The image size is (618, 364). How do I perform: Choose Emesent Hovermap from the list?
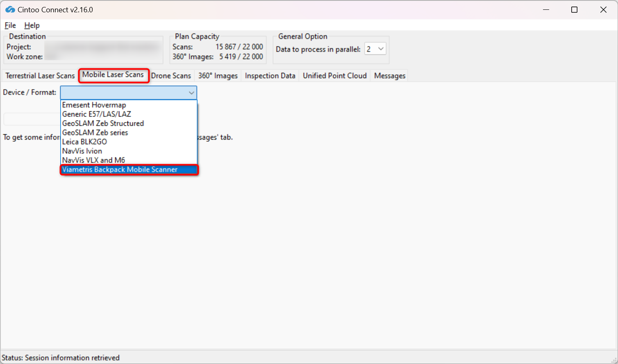coord(129,105)
